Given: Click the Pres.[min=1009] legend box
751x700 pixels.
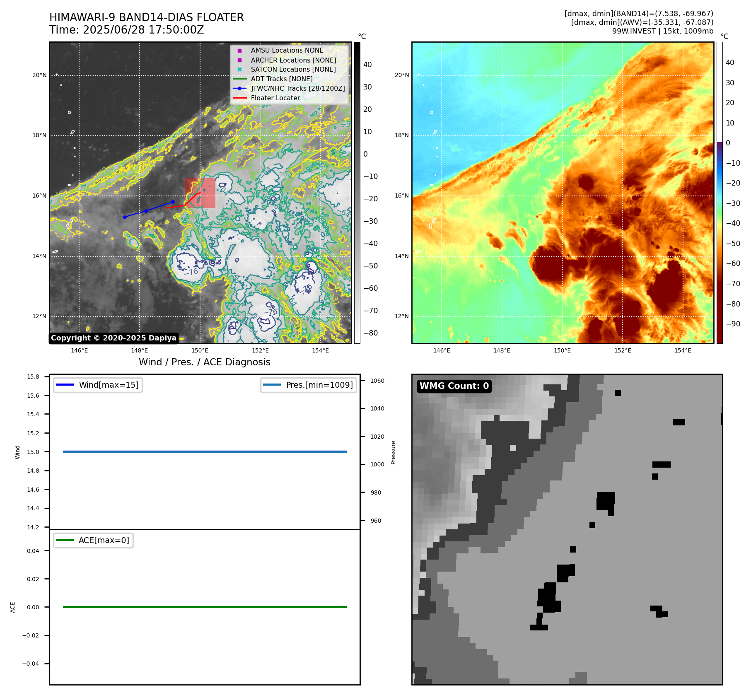Looking at the screenshot, I should coord(309,385).
